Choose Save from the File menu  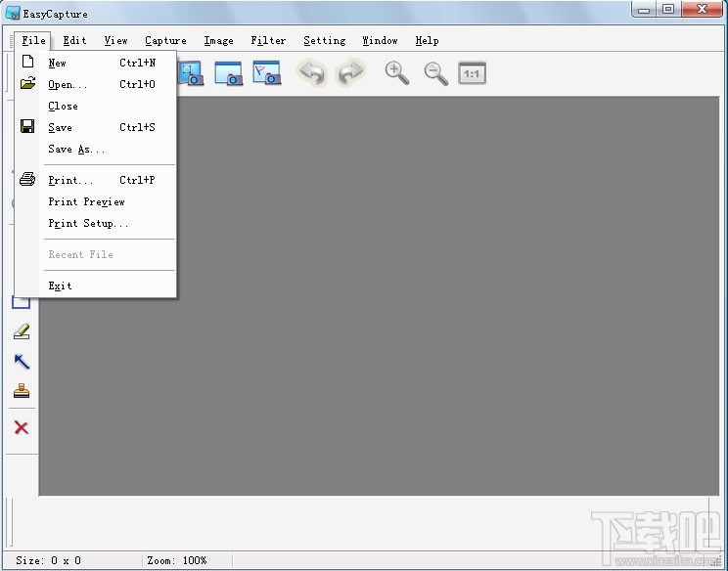point(96,127)
